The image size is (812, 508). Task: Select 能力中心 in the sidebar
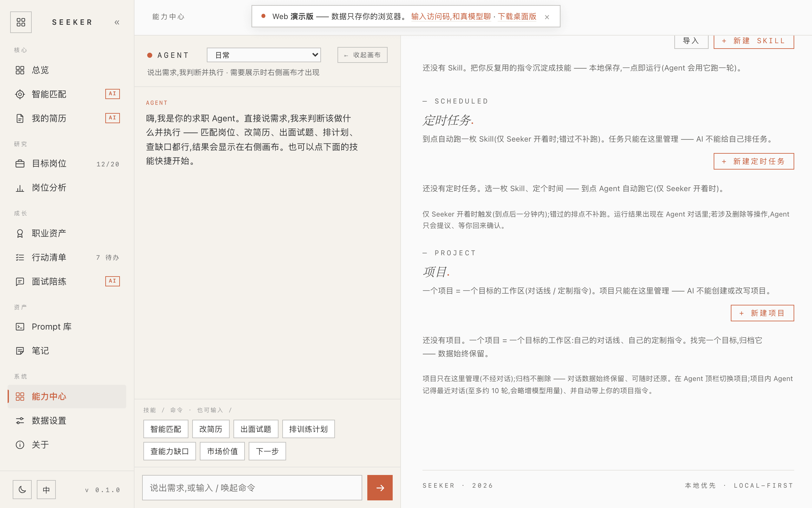67,397
